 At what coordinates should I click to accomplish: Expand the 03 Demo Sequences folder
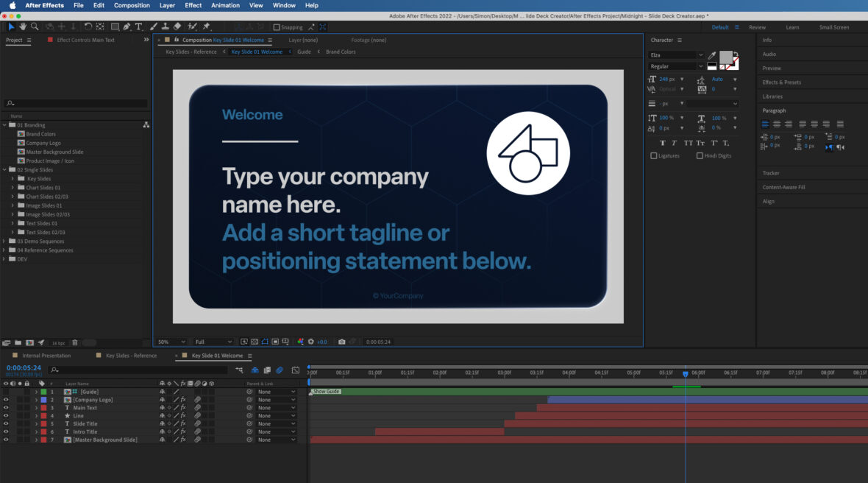(4, 241)
